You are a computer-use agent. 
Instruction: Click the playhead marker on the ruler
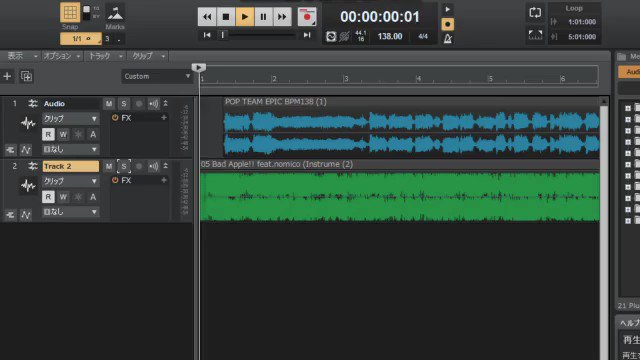coord(199,68)
